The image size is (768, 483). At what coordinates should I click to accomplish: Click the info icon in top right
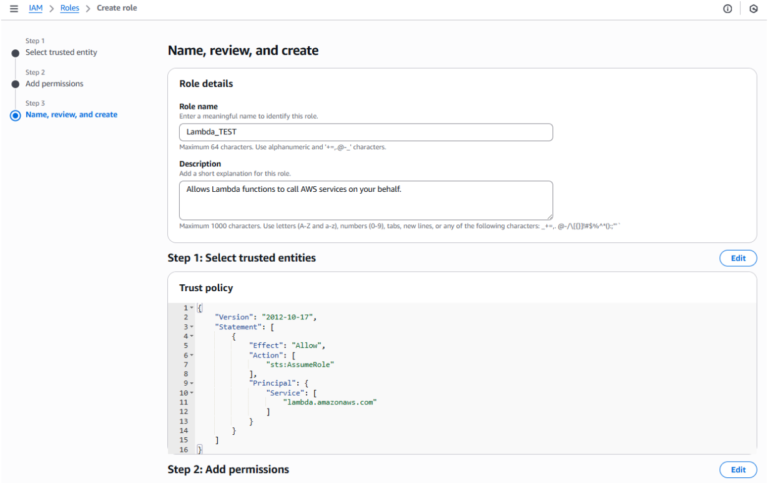tap(727, 8)
